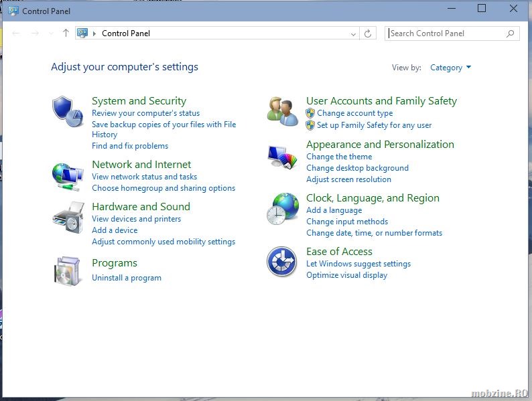The height and width of the screenshot is (401, 532).
Task: Click the Up arrow navigation icon
Action: 66,33
